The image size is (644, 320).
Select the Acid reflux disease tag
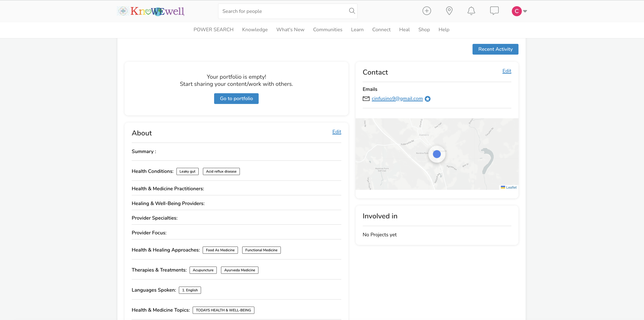click(x=221, y=171)
